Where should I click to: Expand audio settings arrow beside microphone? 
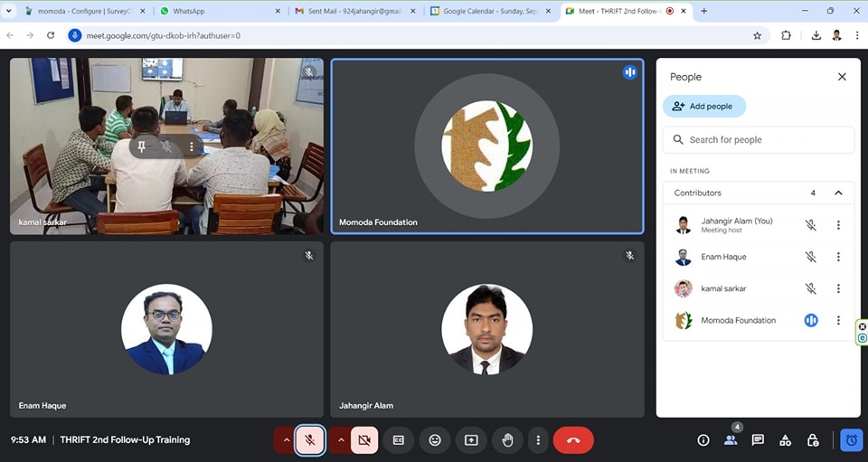[x=287, y=440]
